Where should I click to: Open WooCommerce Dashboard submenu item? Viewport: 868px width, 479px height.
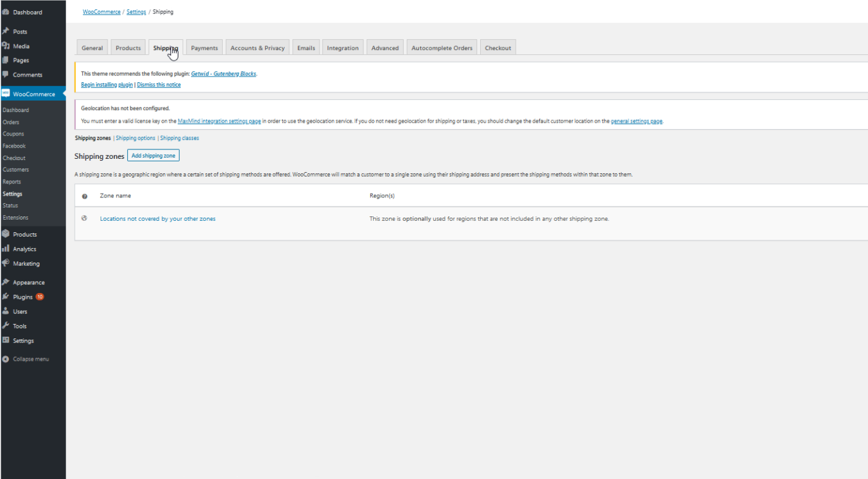(x=16, y=110)
